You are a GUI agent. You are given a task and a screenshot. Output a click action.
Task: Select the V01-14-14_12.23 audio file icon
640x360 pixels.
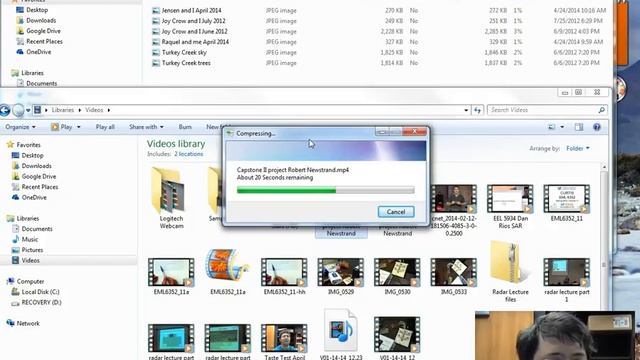point(341,331)
